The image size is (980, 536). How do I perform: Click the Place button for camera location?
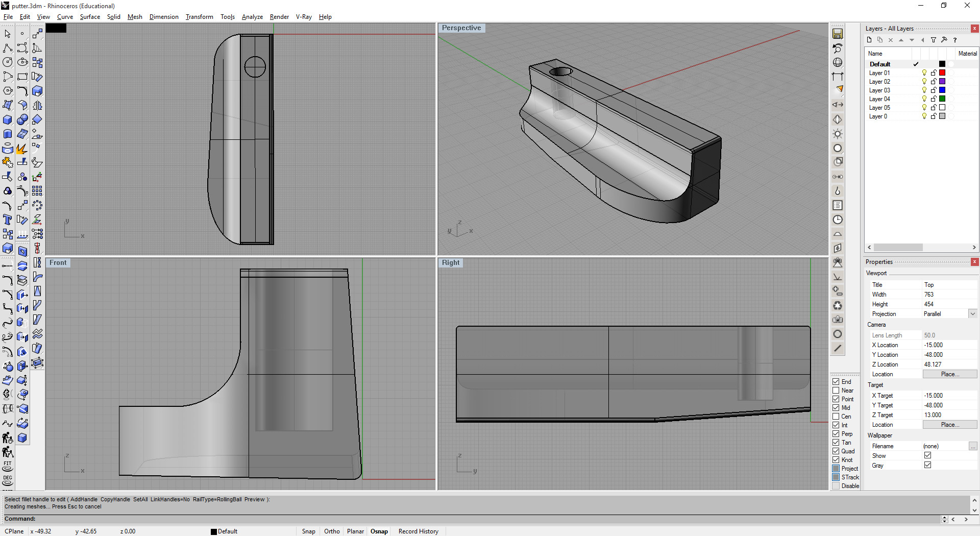point(949,374)
